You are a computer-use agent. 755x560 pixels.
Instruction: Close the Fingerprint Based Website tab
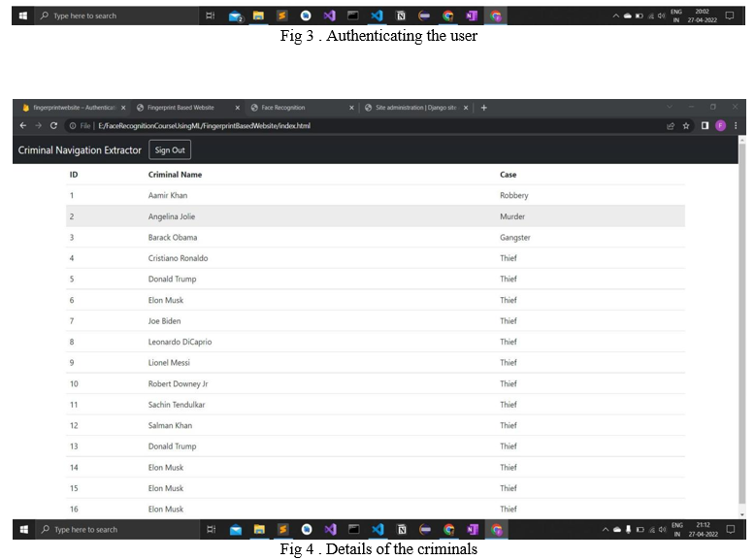coord(238,108)
